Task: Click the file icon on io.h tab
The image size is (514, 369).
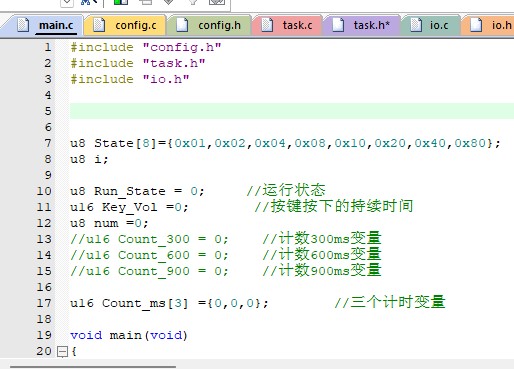Action: pos(476,25)
